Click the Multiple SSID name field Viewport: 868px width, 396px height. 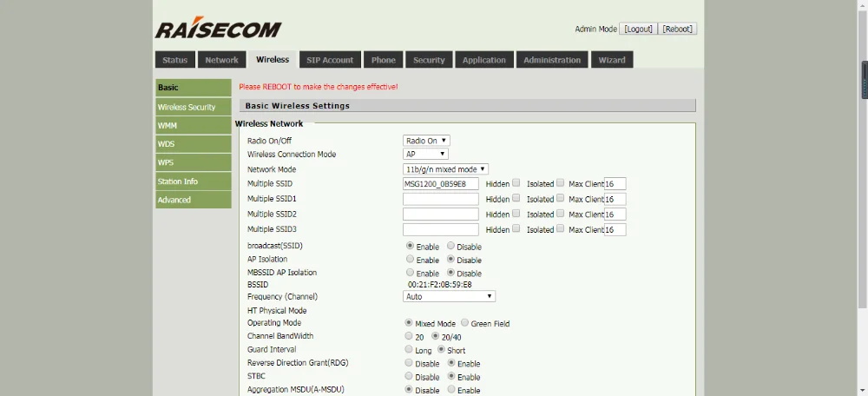tap(441, 184)
